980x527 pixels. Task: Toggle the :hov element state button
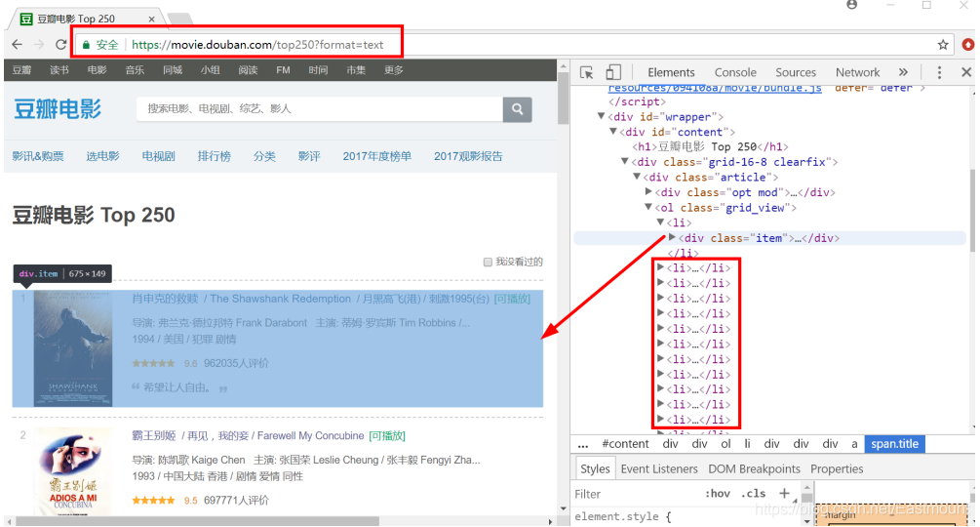(718, 493)
